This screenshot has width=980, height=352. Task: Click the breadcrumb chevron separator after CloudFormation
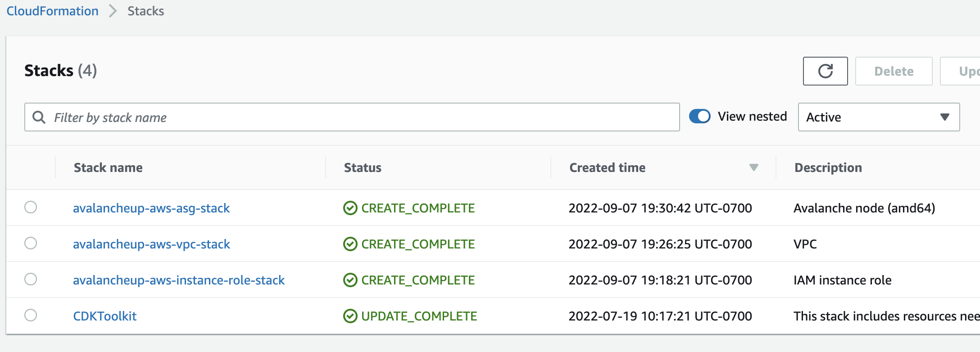113,11
